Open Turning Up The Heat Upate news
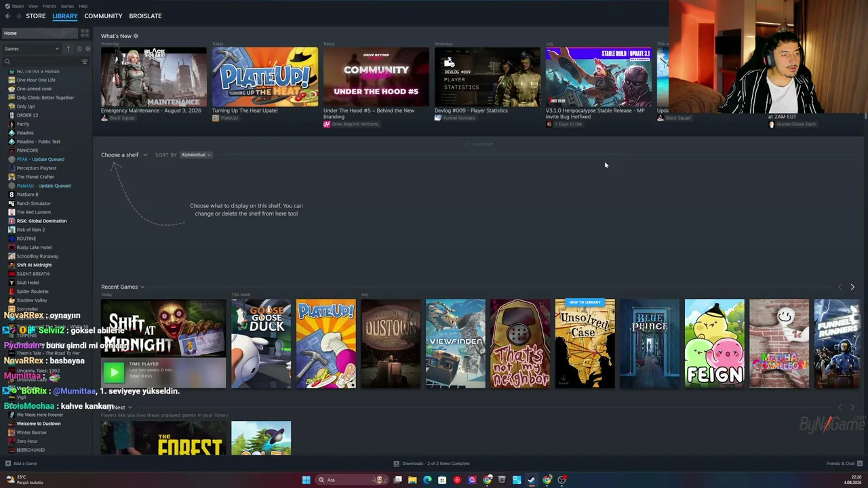868x488 pixels. coord(245,110)
